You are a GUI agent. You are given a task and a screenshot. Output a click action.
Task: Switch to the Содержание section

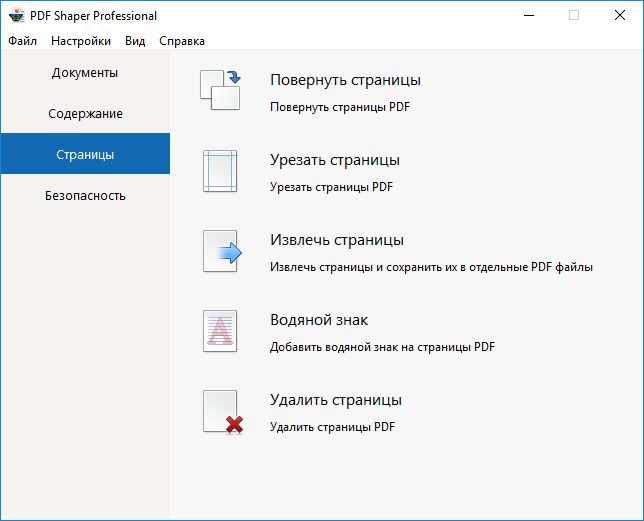click(x=85, y=114)
